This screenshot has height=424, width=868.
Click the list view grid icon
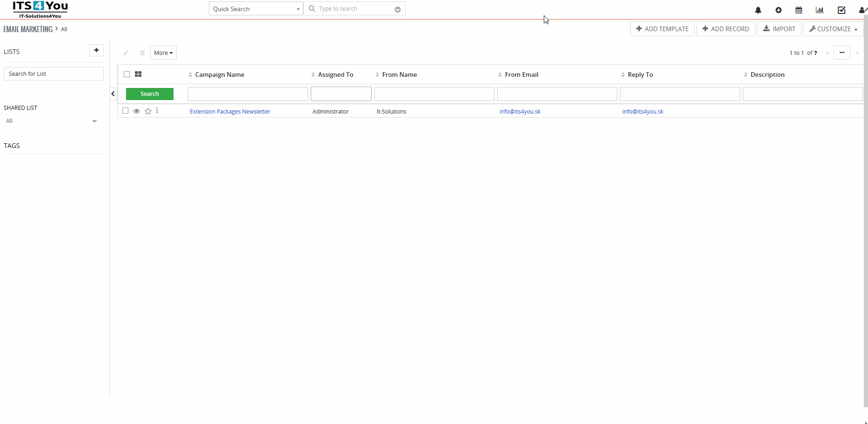coord(138,74)
